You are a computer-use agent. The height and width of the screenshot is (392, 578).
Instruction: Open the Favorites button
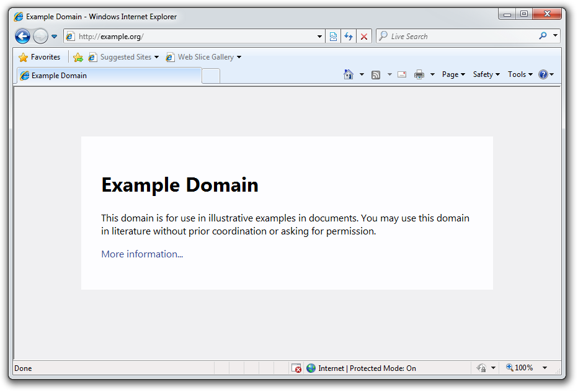click(x=40, y=57)
